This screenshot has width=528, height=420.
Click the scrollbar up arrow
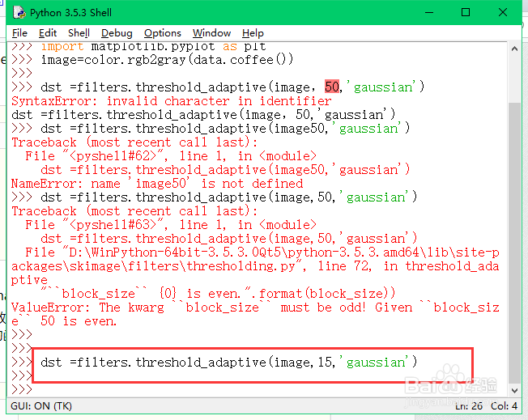pos(514,49)
